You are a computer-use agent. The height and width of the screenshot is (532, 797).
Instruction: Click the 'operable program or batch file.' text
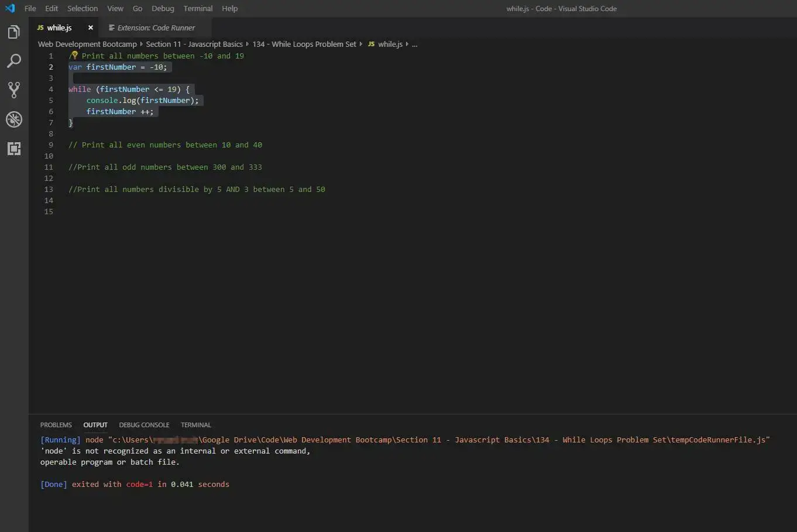pyautogui.click(x=110, y=462)
